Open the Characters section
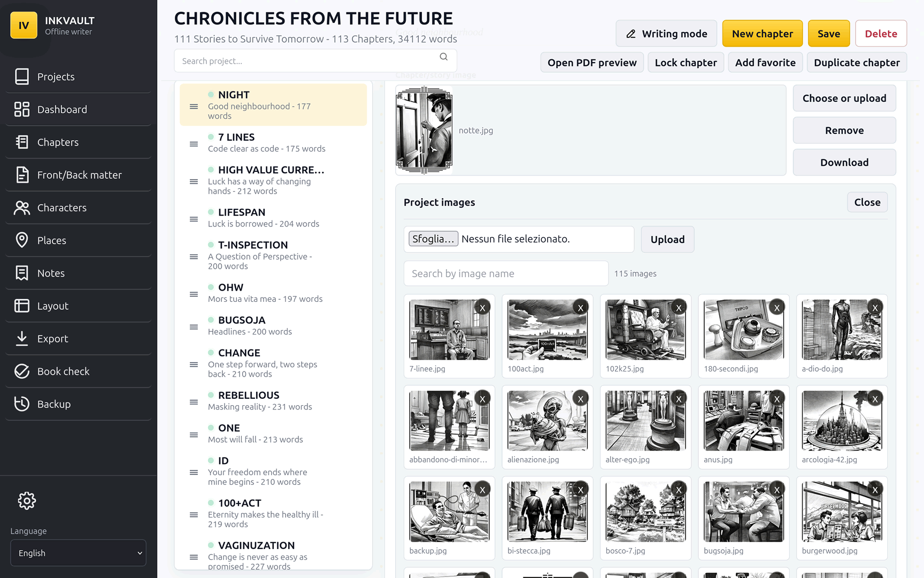The width and height of the screenshot is (924, 578). click(78, 207)
